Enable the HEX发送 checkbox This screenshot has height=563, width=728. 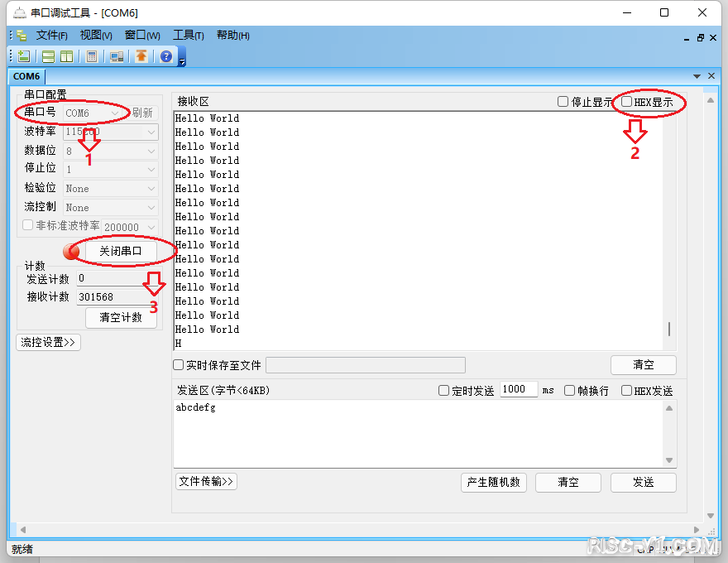(x=626, y=390)
